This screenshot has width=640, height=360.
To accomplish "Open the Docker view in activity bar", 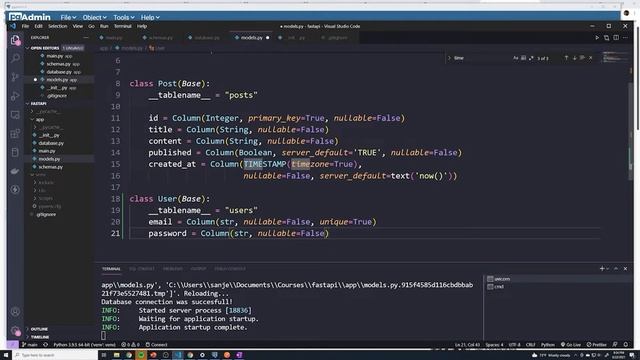I will [x=15, y=171].
